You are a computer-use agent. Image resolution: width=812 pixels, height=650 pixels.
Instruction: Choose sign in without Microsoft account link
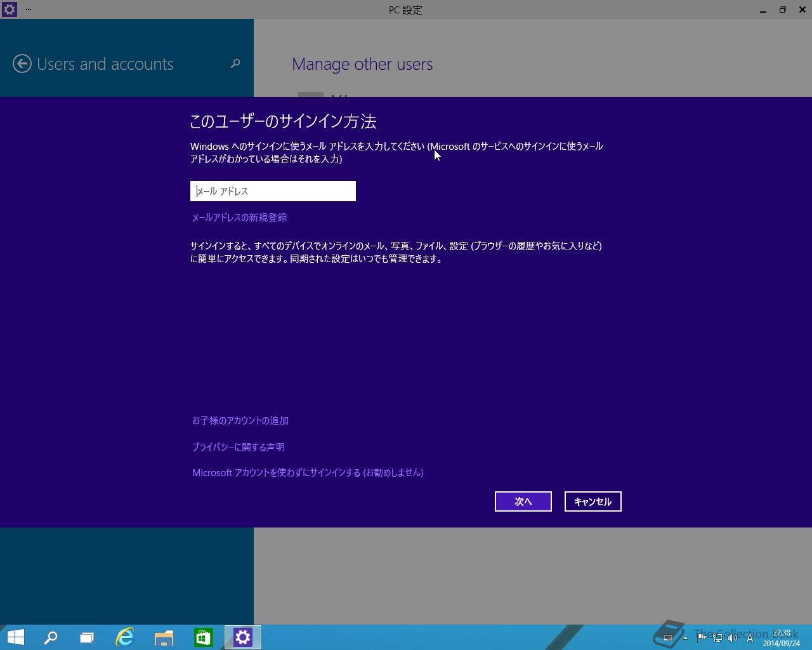click(x=308, y=472)
